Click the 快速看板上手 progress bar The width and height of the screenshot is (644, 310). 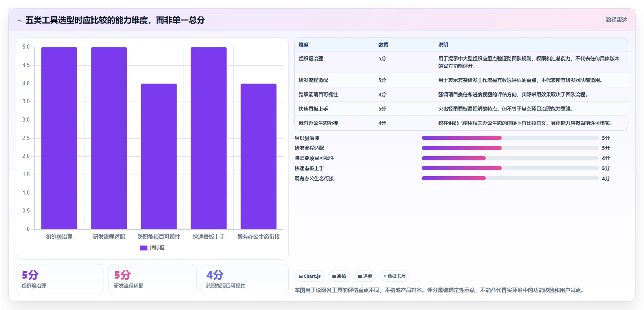(x=510, y=168)
